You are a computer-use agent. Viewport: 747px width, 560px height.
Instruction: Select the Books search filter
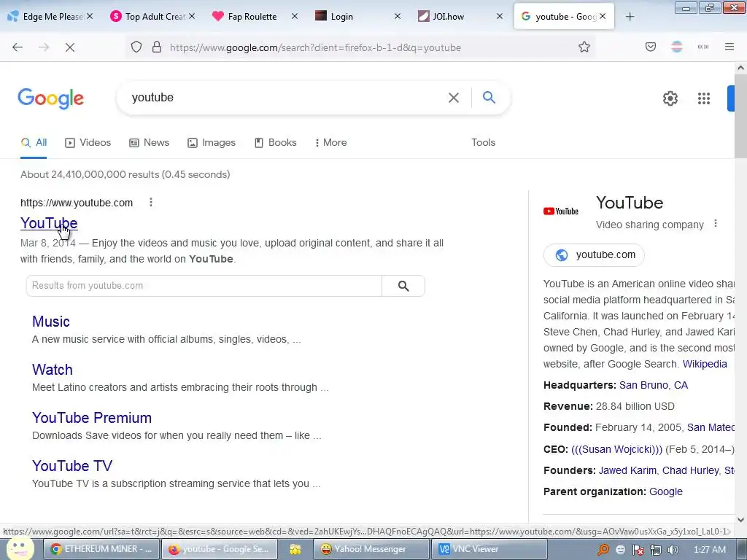tap(275, 142)
